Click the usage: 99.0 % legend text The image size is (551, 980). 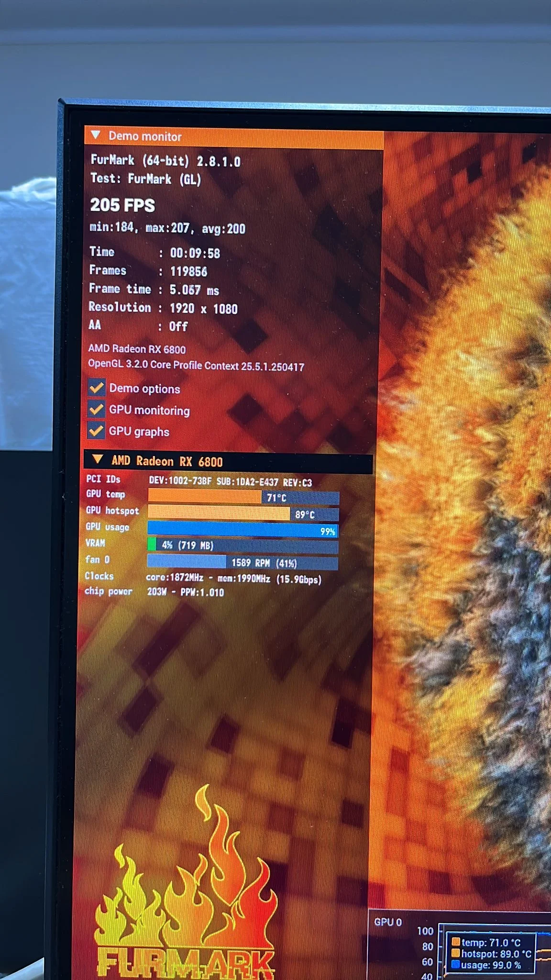[x=491, y=965]
